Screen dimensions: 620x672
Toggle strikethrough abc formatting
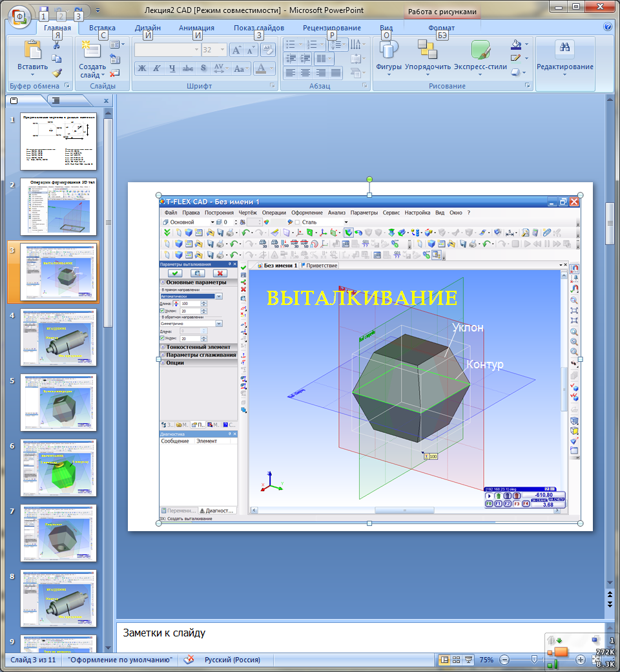click(188, 68)
